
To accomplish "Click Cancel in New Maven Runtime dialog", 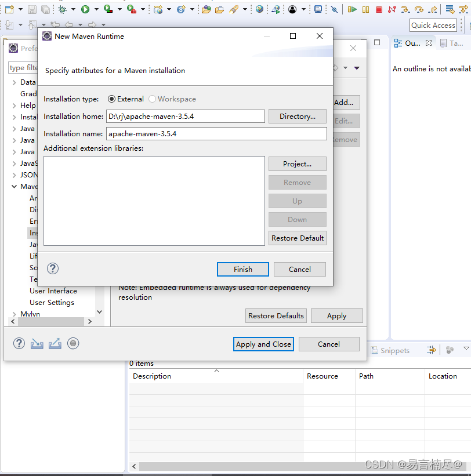I will [x=299, y=269].
